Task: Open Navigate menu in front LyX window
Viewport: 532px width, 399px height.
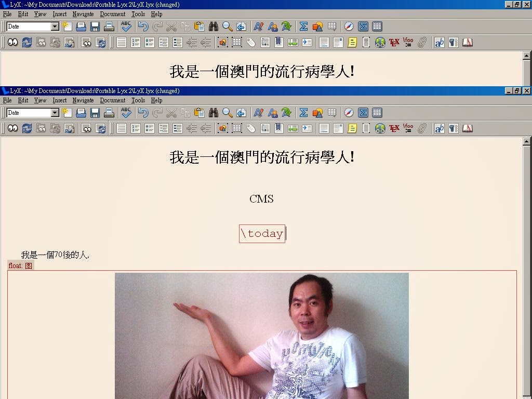Action: point(83,100)
